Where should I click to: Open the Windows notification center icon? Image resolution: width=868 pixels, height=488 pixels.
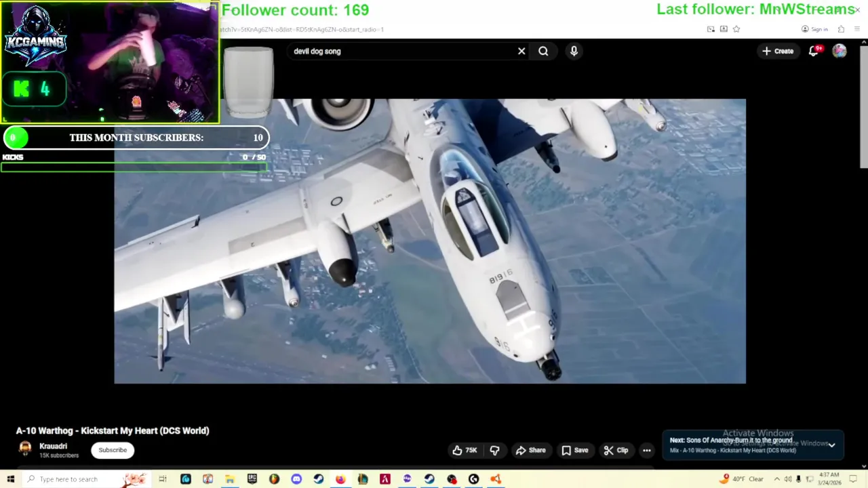854,479
